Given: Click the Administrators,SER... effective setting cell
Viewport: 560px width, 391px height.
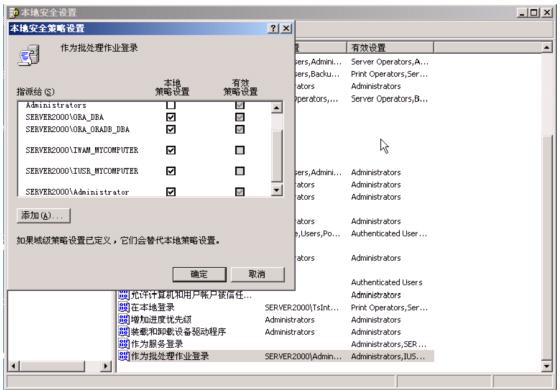Looking at the screenshot, I should pos(389,344).
